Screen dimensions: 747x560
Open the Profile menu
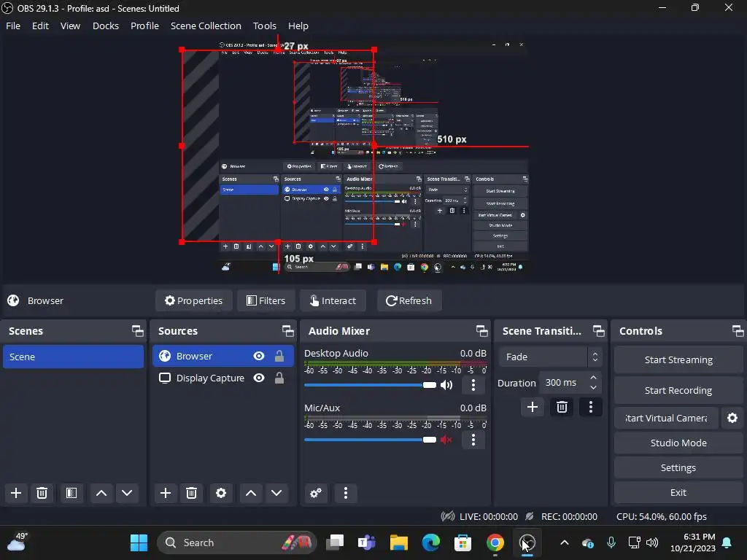[145, 26]
